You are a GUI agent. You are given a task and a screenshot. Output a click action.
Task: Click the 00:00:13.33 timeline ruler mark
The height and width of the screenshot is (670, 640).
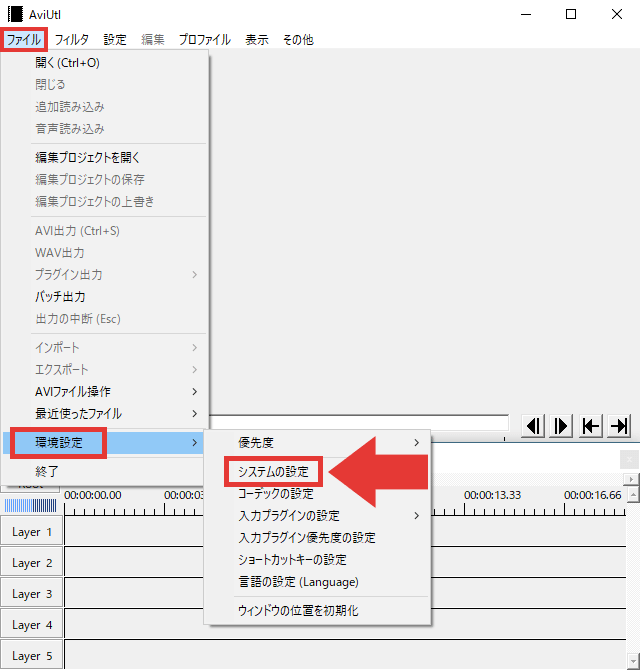[x=492, y=495]
